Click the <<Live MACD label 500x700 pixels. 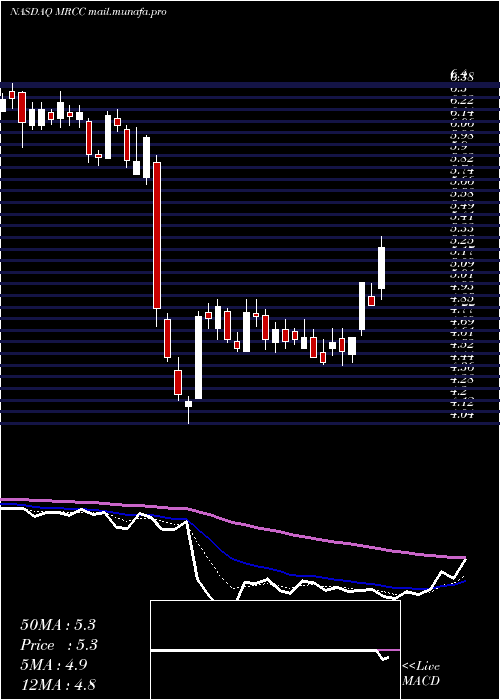[421, 674]
